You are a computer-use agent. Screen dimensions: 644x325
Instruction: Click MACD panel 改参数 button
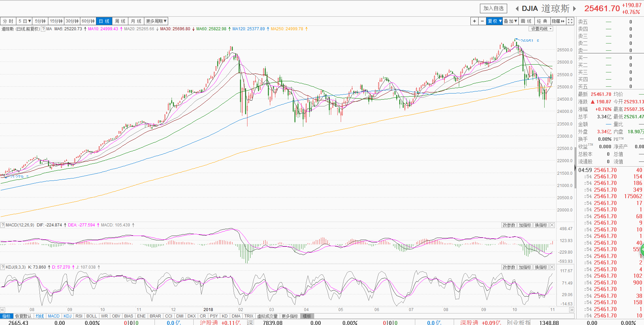[x=509, y=225]
